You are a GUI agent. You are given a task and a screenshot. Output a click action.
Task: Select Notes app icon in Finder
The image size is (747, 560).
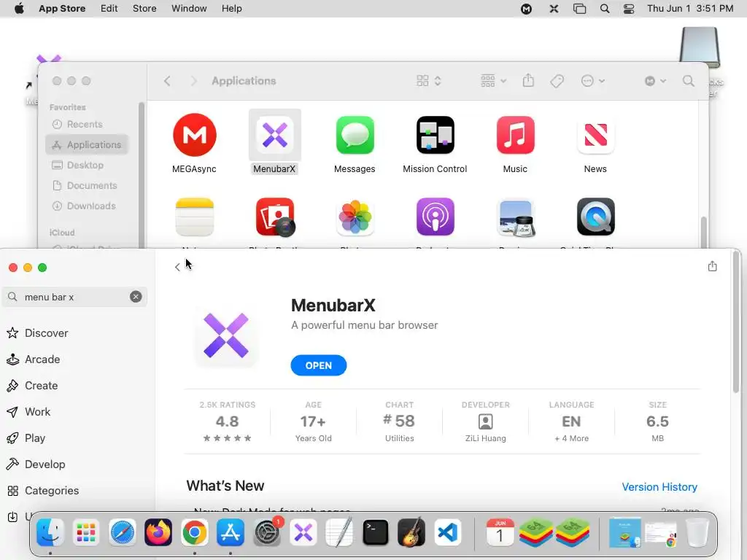[194, 217]
